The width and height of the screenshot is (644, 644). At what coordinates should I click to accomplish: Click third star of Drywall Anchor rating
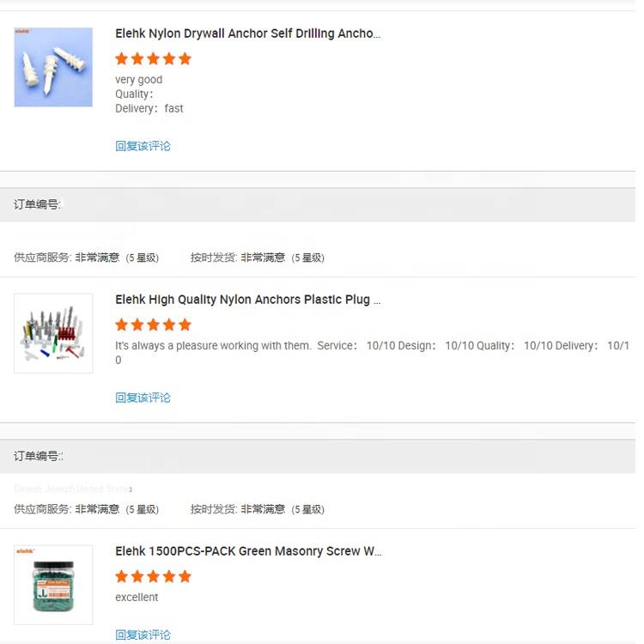[x=153, y=58]
